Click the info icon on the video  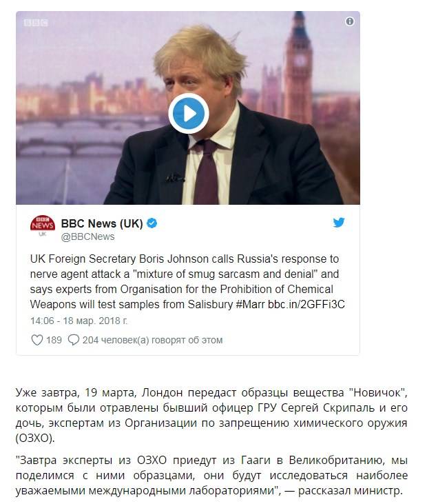click(350, 21)
